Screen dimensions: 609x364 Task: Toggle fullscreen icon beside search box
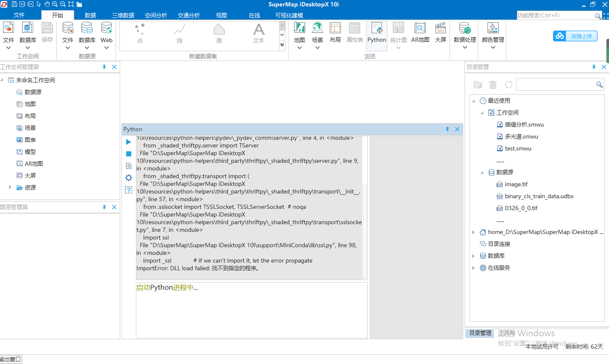click(x=606, y=16)
